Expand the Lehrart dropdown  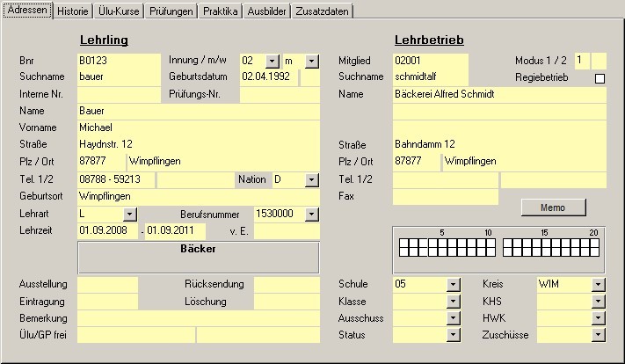(130, 214)
